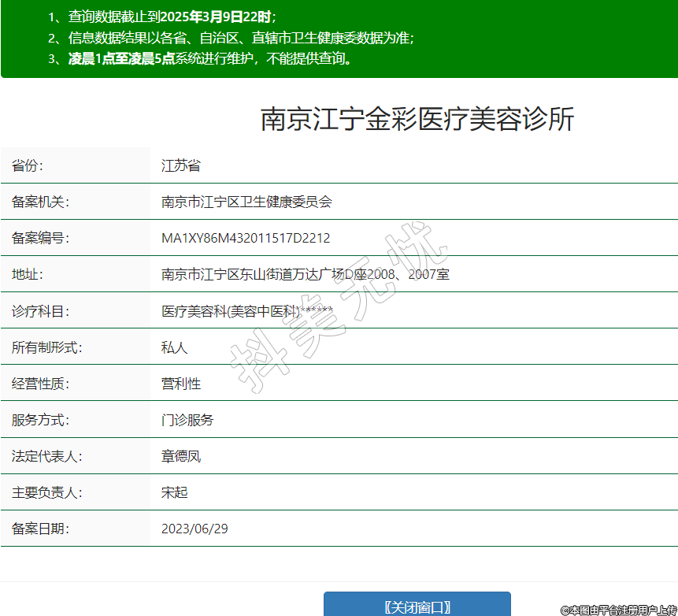678x616 pixels.
Task: Click the 备案机关 row label
Action: click(x=40, y=202)
